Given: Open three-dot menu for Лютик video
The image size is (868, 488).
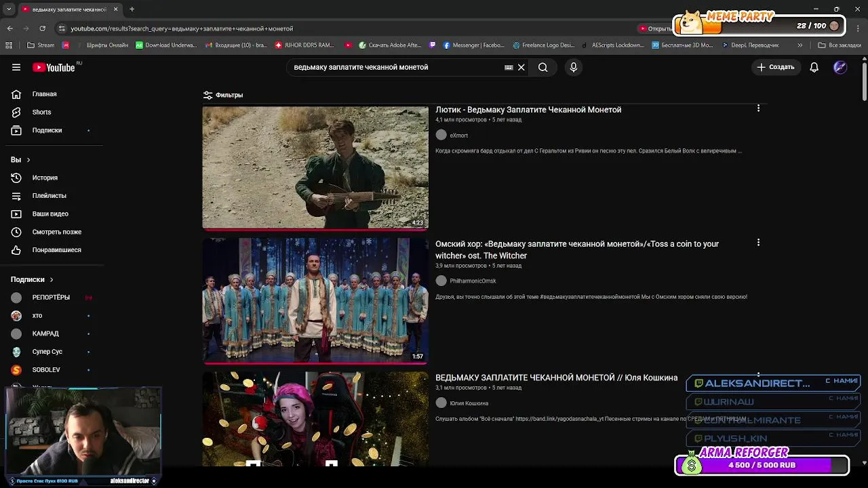Looking at the screenshot, I should tap(758, 108).
